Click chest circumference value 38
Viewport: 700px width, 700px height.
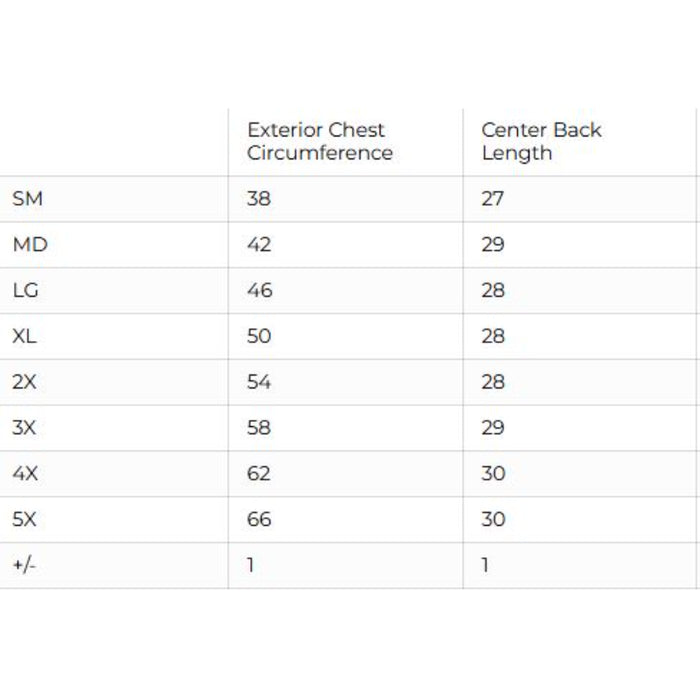coord(259,199)
